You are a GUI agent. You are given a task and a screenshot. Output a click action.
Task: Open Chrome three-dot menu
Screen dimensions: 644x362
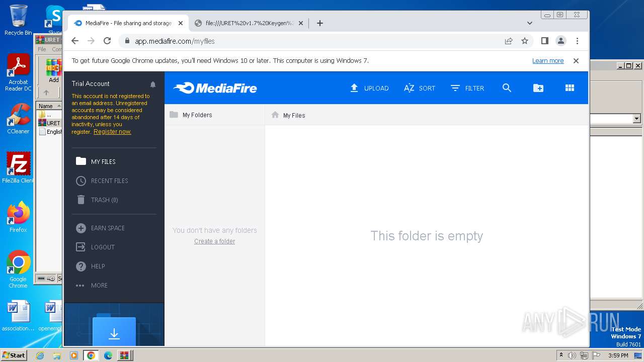tap(577, 41)
